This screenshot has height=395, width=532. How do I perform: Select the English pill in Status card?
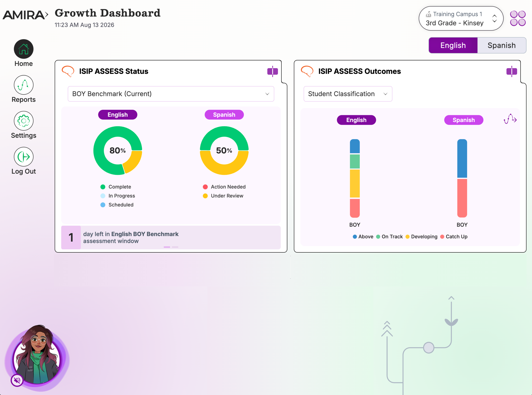118,114
